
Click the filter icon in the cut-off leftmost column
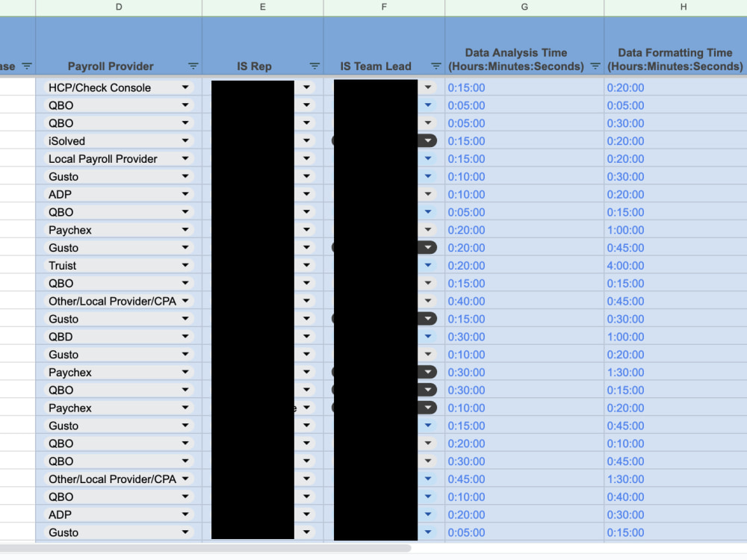coord(27,66)
